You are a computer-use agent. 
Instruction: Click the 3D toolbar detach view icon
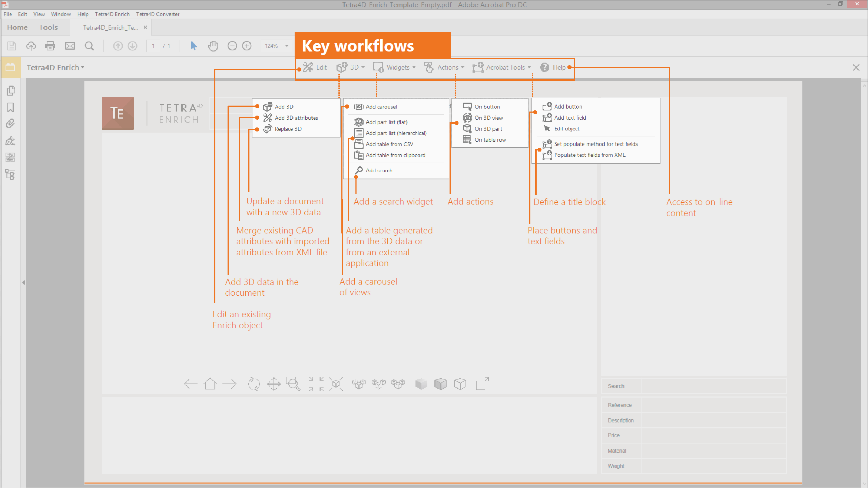tap(483, 384)
